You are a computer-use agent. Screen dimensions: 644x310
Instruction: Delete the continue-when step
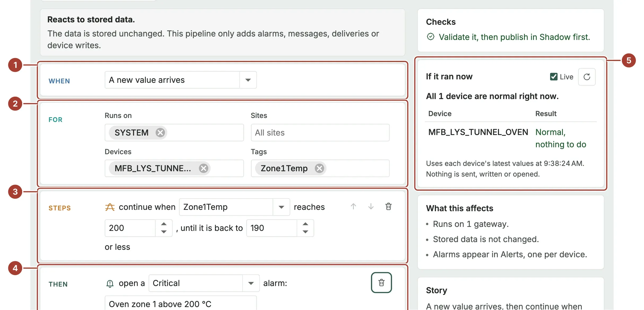point(388,206)
